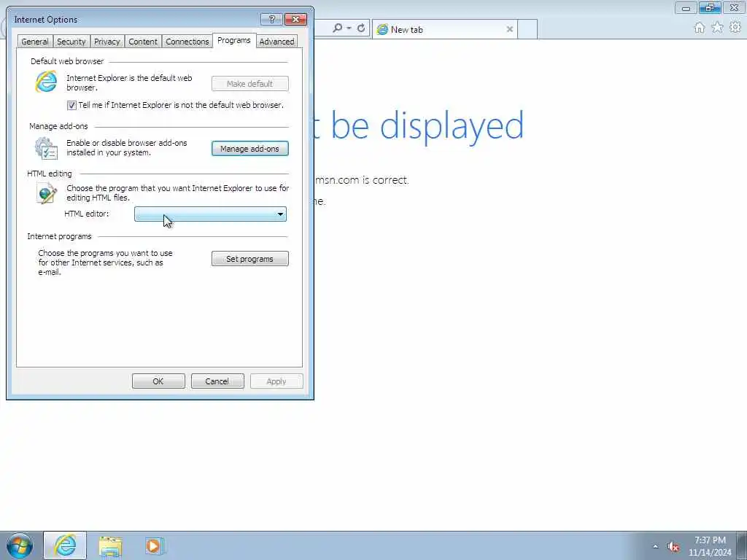Screen dimensions: 747x560
Task: Open the Windows Start menu
Action: (20, 545)
